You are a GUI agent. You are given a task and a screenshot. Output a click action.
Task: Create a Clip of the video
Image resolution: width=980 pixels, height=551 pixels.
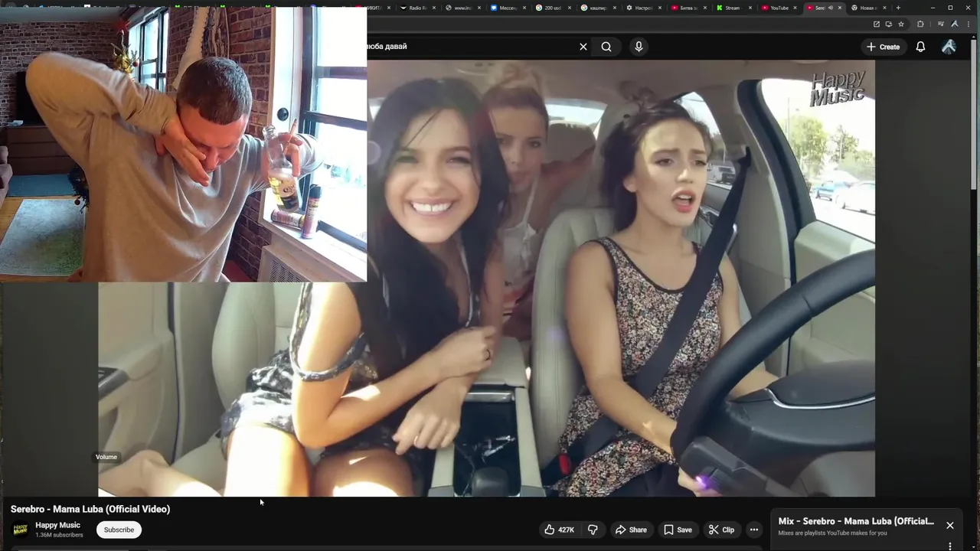[x=721, y=530]
